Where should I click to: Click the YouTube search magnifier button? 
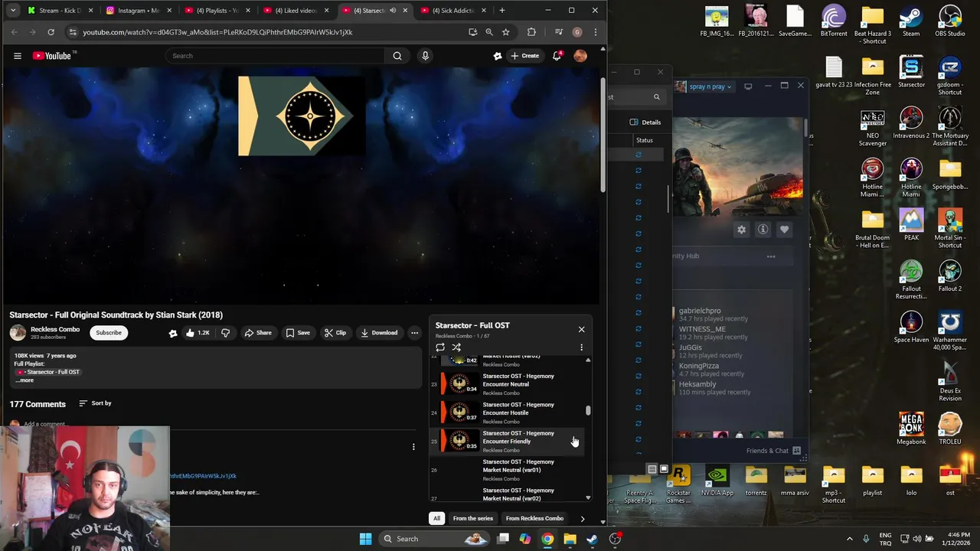point(397,56)
